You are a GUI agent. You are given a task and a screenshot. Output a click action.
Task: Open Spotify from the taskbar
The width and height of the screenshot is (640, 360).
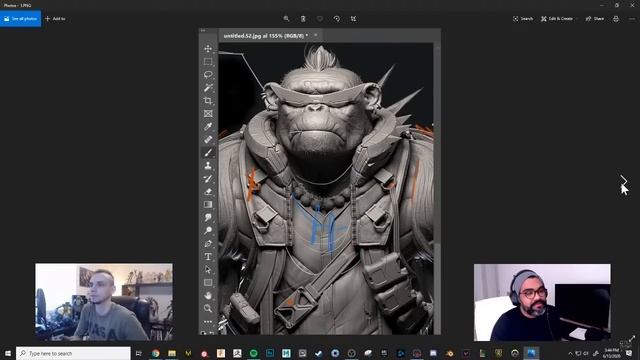(253, 353)
